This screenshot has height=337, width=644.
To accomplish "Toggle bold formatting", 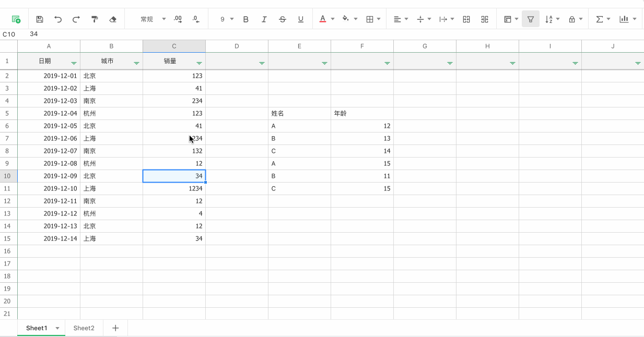I will [246, 19].
